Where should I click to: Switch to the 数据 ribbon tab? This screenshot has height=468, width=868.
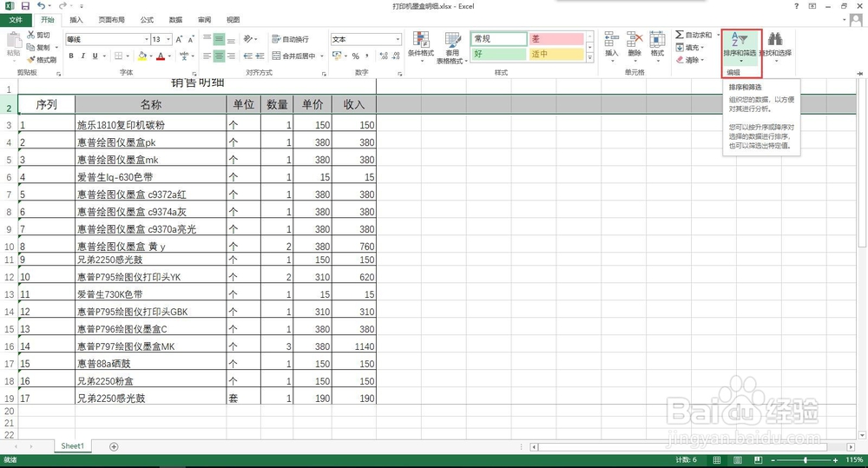[175, 20]
